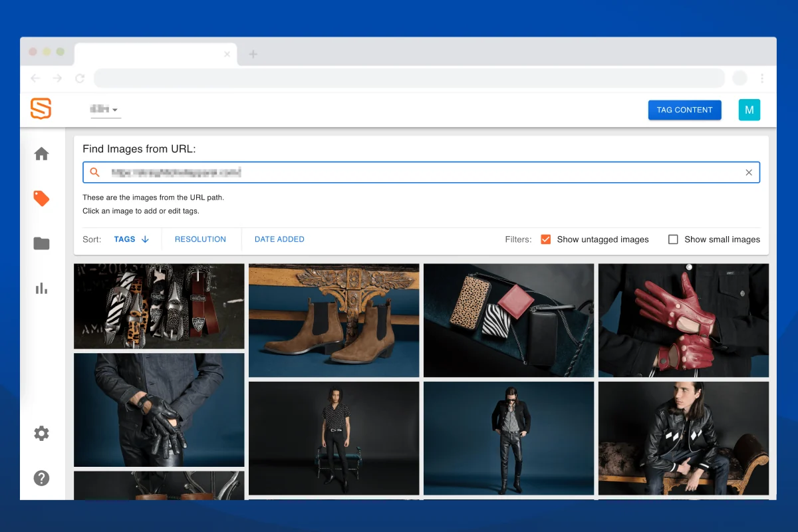798x532 pixels.
Task: Clear the URL field with X icon
Action: point(749,172)
